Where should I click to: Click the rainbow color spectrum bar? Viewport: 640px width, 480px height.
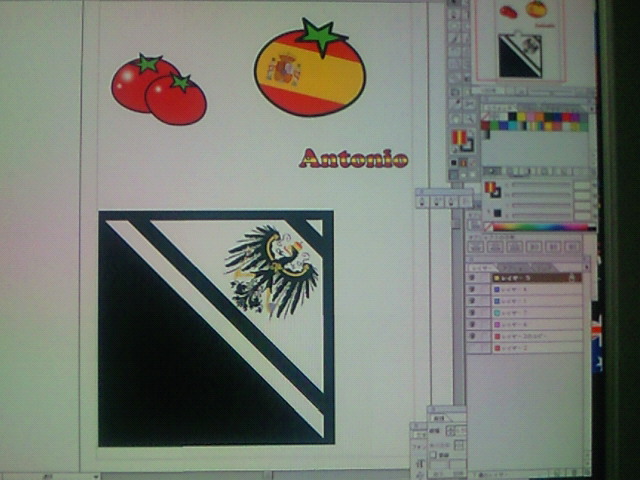pyautogui.click(x=540, y=227)
